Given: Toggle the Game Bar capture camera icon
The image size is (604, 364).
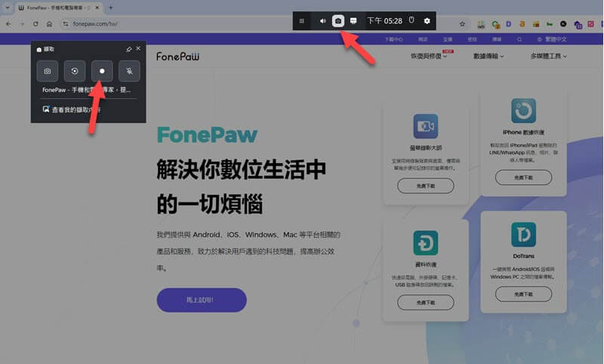Looking at the screenshot, I should 337,21.
